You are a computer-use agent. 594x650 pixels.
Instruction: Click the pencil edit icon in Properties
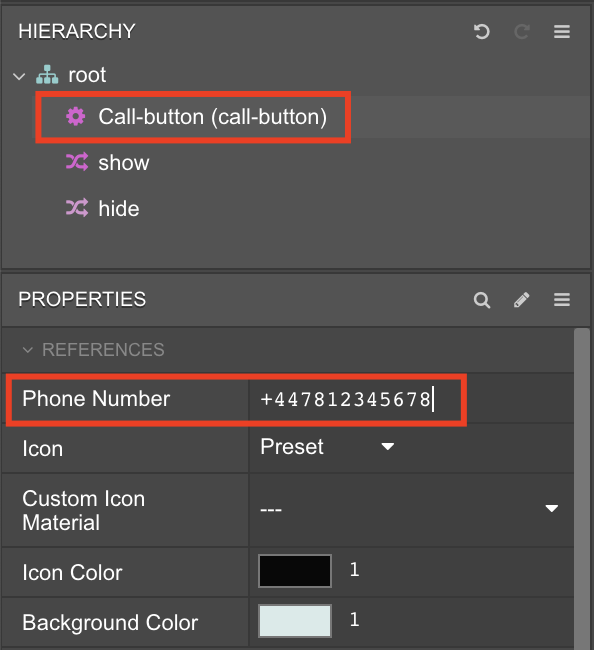(x=522, y=300)
